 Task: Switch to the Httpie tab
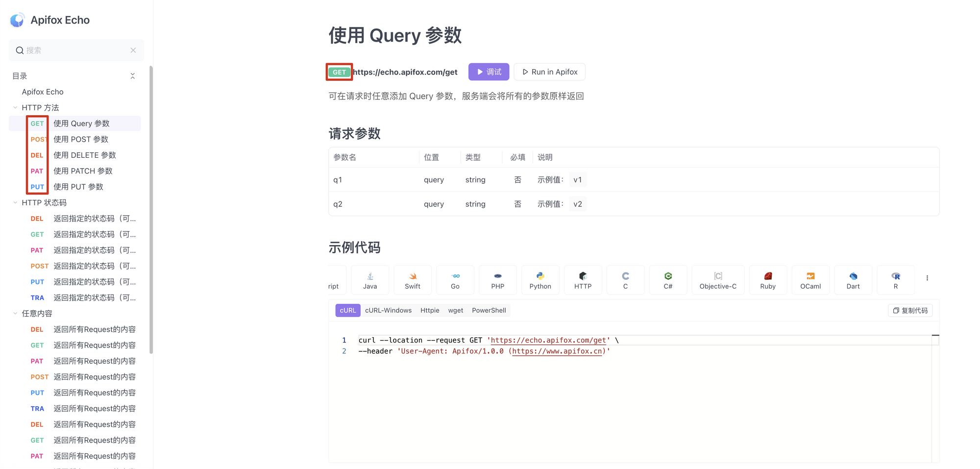pyautogui.click(x=430, y=310)
